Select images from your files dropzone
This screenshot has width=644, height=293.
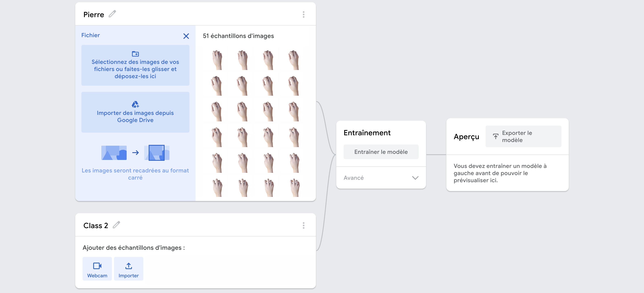(135, 69)
